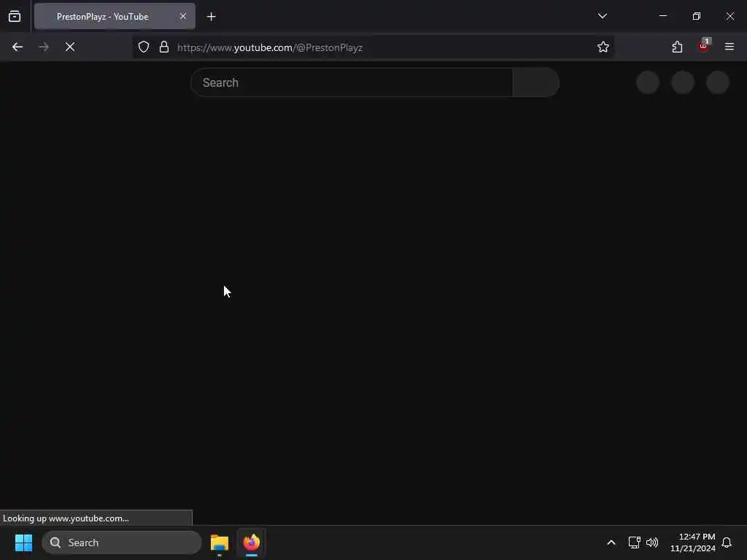
Task: Switch to Firefox on the taskbar
Action: [252, 542]
